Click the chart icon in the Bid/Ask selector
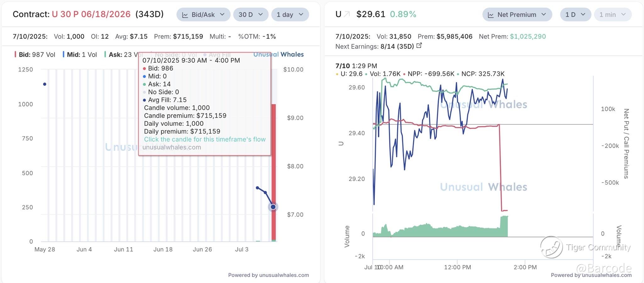This screenshot has width=644, height=283. click(x=185, y=15)
